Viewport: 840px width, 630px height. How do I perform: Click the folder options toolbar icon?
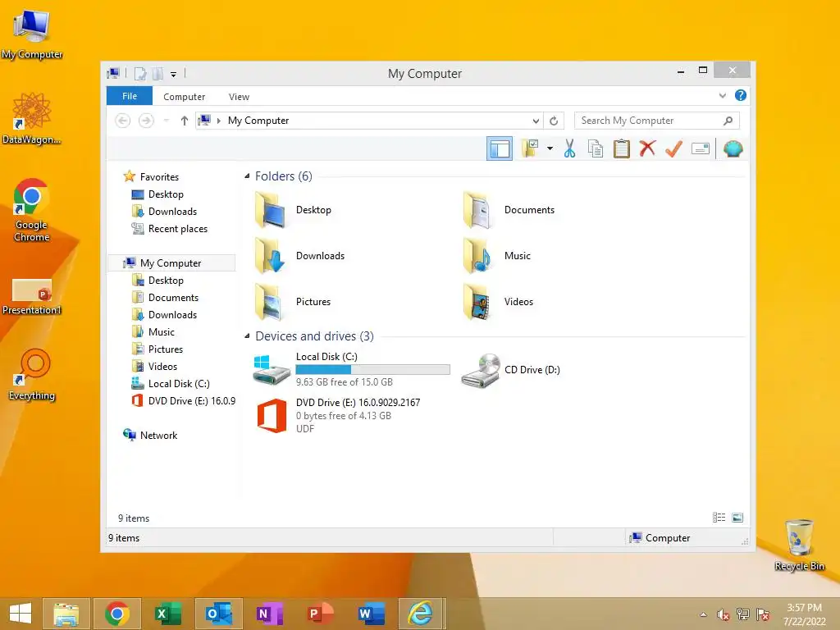tap(530, 148)
